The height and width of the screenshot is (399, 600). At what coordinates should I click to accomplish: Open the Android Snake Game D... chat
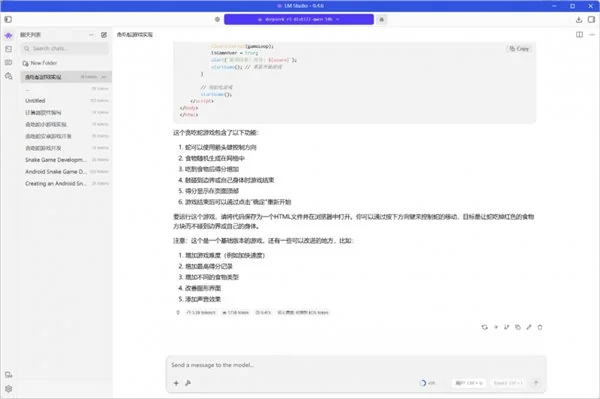tap(66, 172)
